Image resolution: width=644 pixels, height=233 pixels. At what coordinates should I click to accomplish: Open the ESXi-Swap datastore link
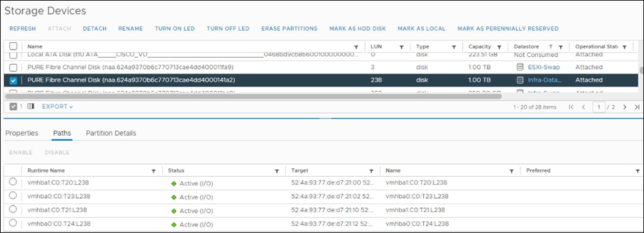pyautogui.click(x=544, y=67)
